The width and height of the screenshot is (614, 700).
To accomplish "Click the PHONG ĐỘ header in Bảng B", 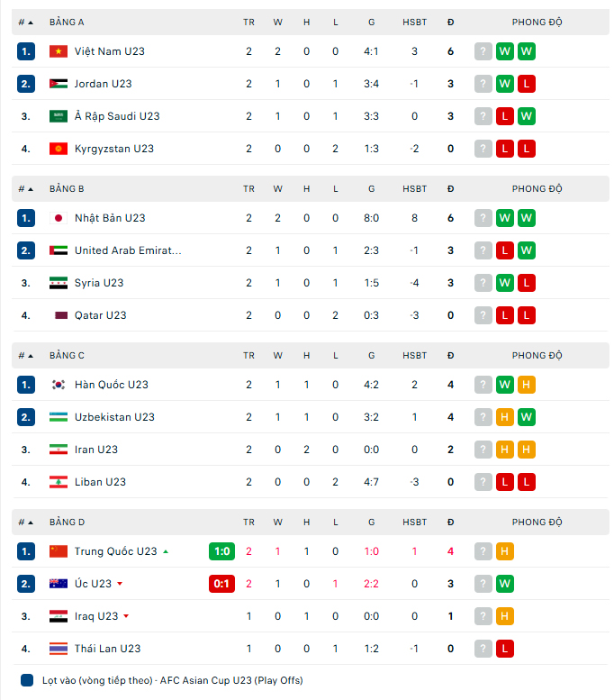I will [537, 188].
